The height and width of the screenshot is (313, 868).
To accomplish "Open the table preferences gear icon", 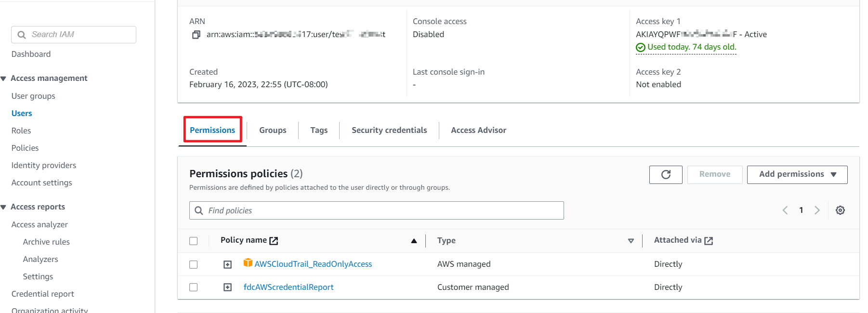I will (840, 210).
